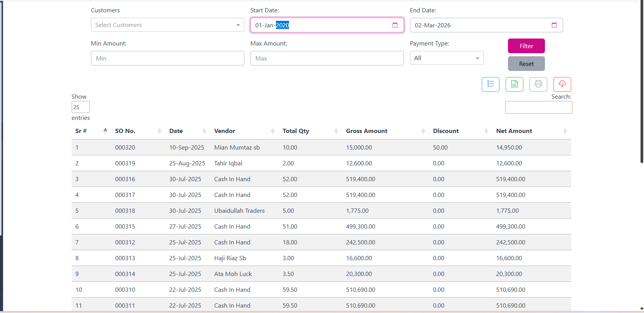Screen dimensions: 644x313
Task: Sort table by Date column
Action: pos(188,131)
